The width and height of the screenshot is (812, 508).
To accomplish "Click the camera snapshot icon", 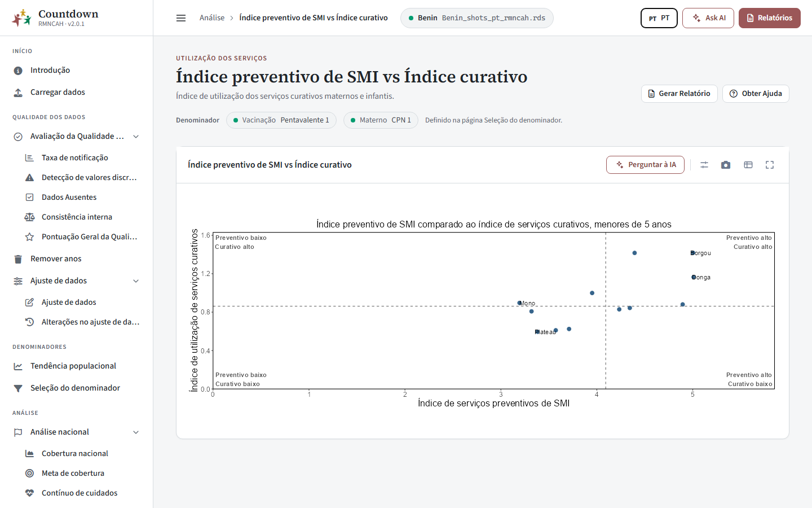I will point(726,165).
